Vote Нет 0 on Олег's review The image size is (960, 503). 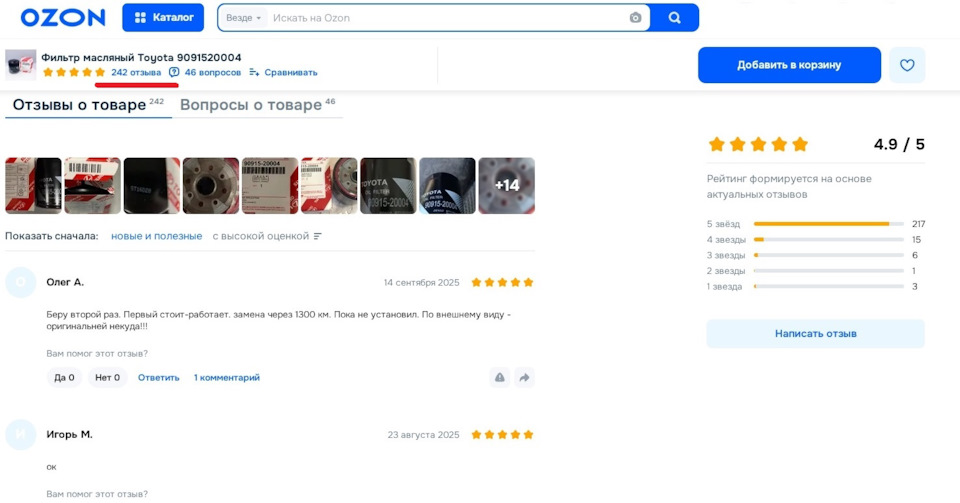(107, 378)
